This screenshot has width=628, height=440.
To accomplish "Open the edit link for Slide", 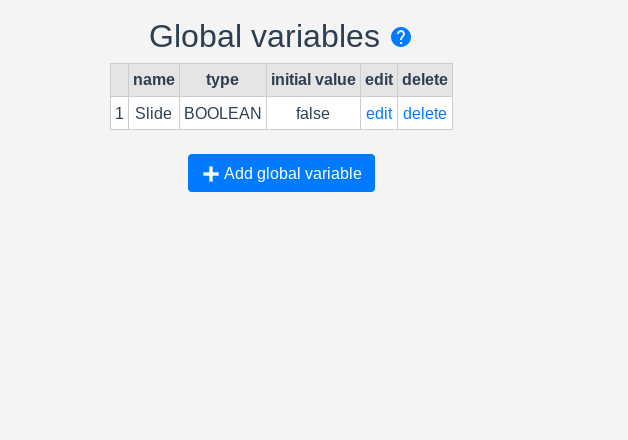I will point(379,113).
